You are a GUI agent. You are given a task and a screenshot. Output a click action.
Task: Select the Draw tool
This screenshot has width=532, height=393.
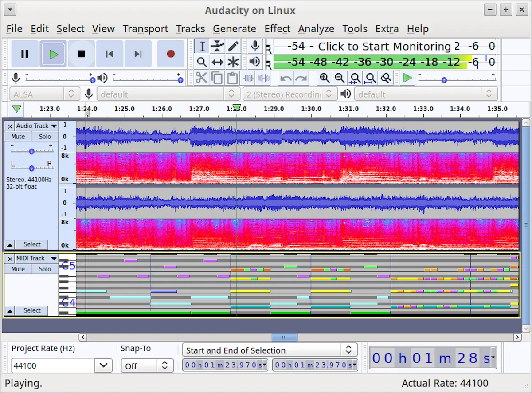tap(233, 46)
